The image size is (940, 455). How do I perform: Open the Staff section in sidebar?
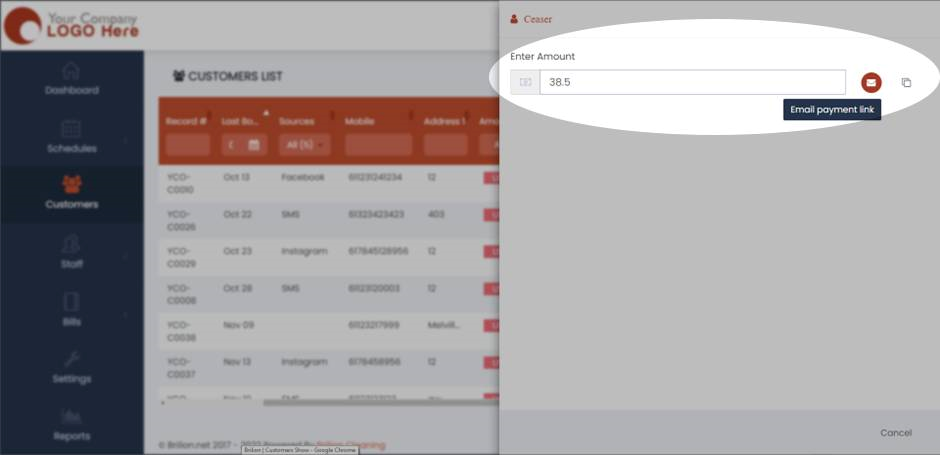pyautogui.click(x=71, y=252)
